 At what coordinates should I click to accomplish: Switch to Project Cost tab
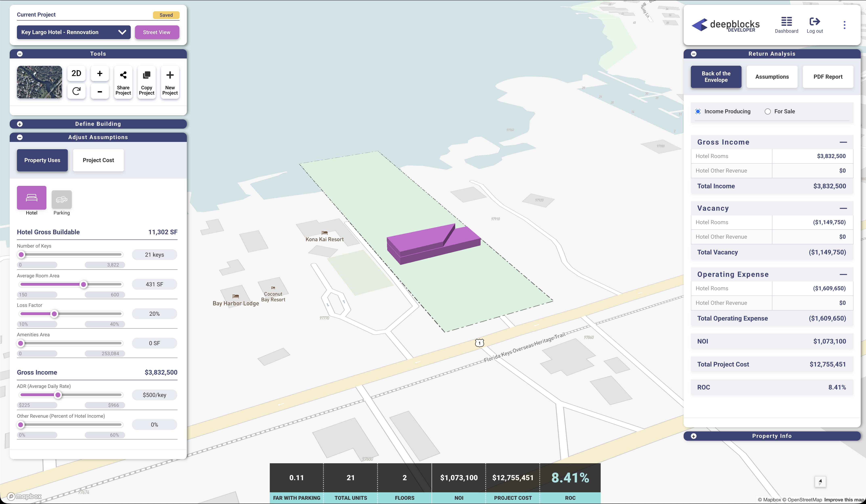coord(98,160)
